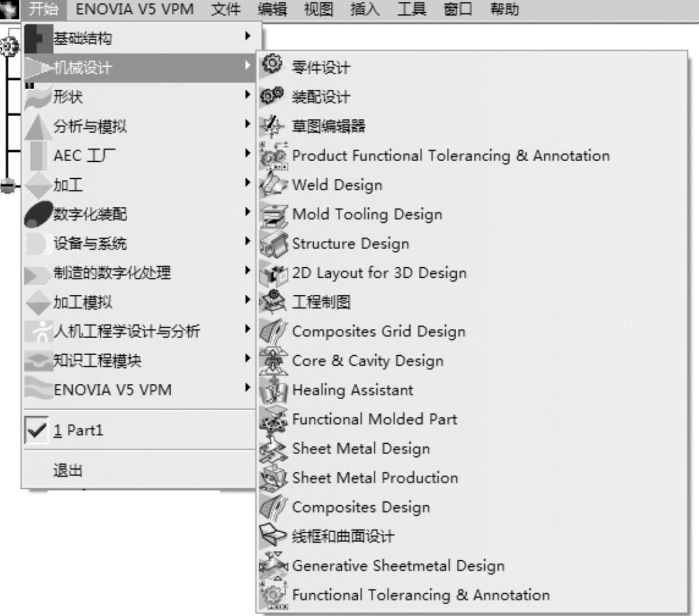The height and width of the screenshot is (616, 699).
Task: Click the 工程制图 drafting icon
Action: 273,301
